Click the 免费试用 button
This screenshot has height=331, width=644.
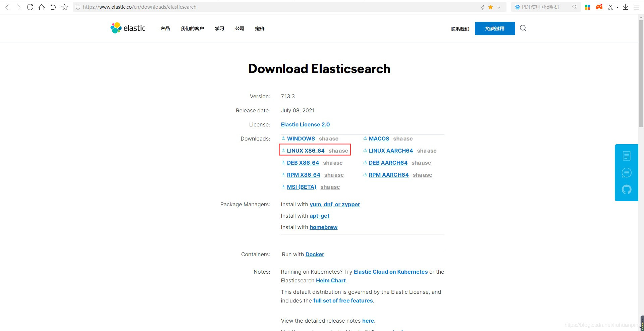495,29
